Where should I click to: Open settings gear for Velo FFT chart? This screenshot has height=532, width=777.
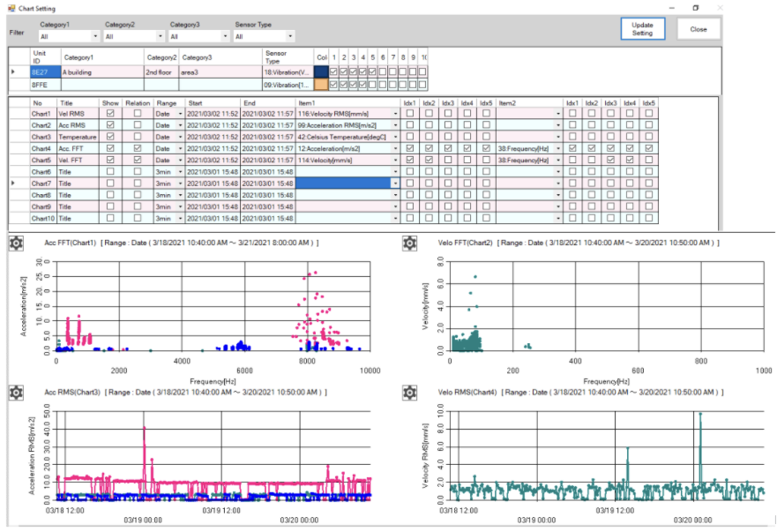[409, 244]
